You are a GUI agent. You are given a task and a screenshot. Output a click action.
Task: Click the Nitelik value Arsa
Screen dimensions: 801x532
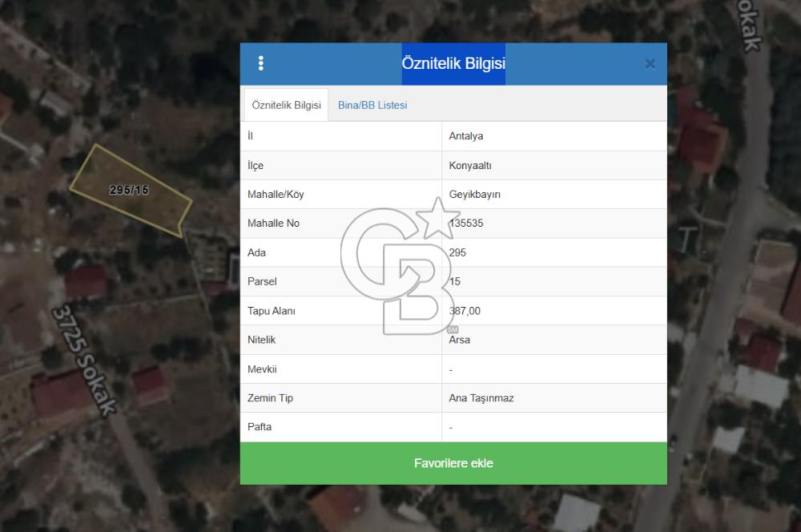click(x=460, y=340)
